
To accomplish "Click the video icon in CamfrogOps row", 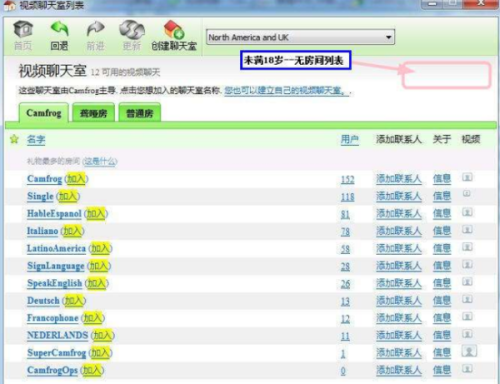I will 467,369.
